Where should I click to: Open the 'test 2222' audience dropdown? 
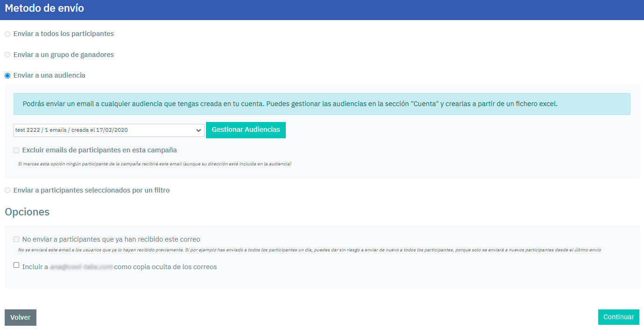(x=104, y=130)
